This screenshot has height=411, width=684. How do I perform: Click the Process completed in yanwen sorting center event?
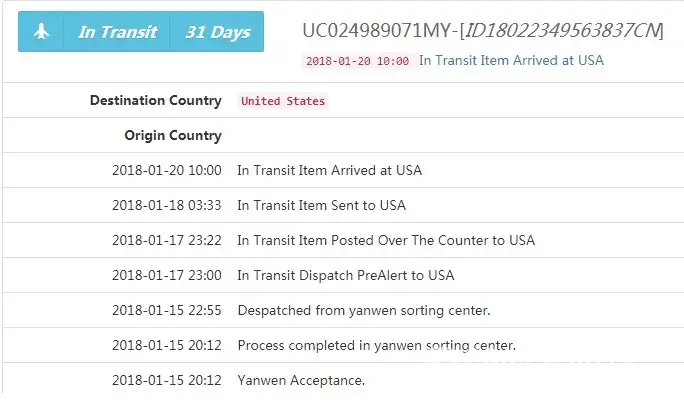pyautogui.click(x=376, y=345)
